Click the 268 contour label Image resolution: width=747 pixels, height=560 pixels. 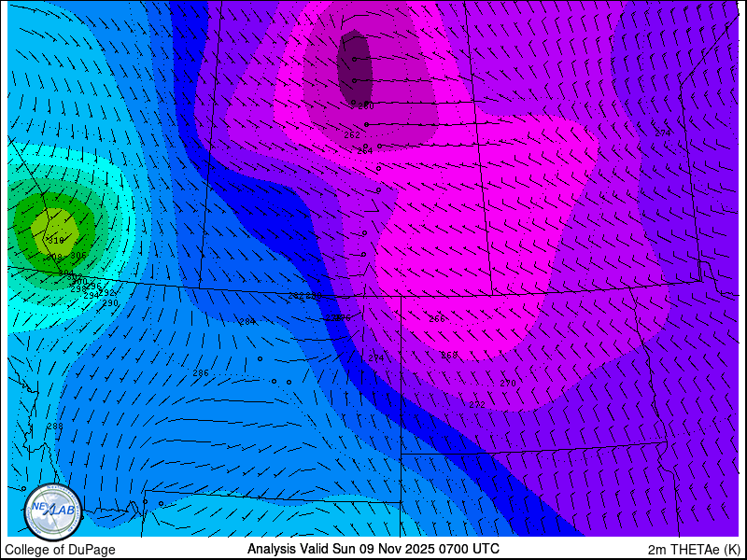click(x=449, y=356)
